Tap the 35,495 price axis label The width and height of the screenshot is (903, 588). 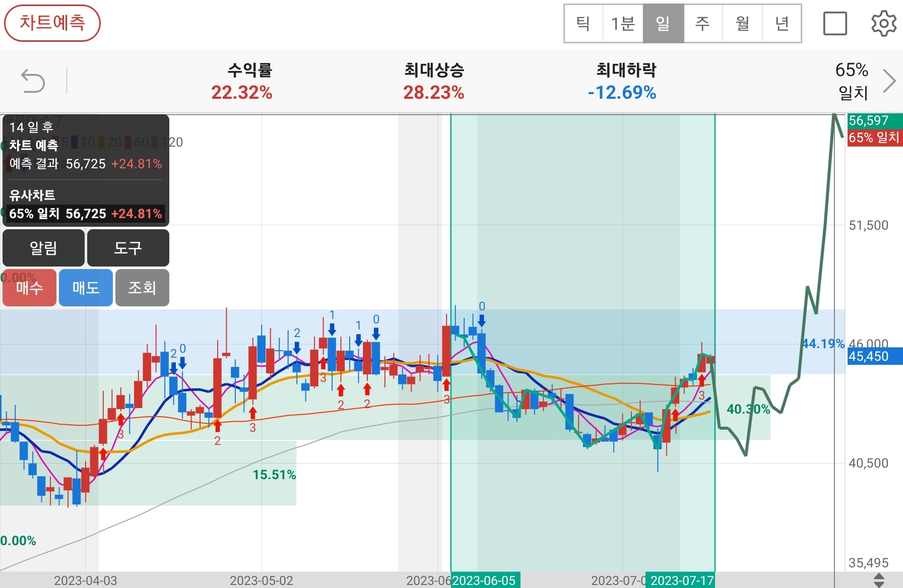coord(869,563)
